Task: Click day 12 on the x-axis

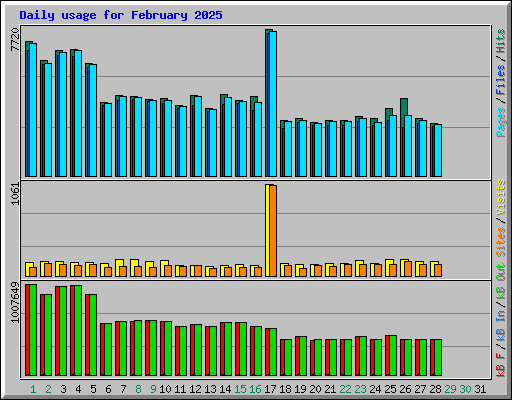Action: (x=195, y=389)
